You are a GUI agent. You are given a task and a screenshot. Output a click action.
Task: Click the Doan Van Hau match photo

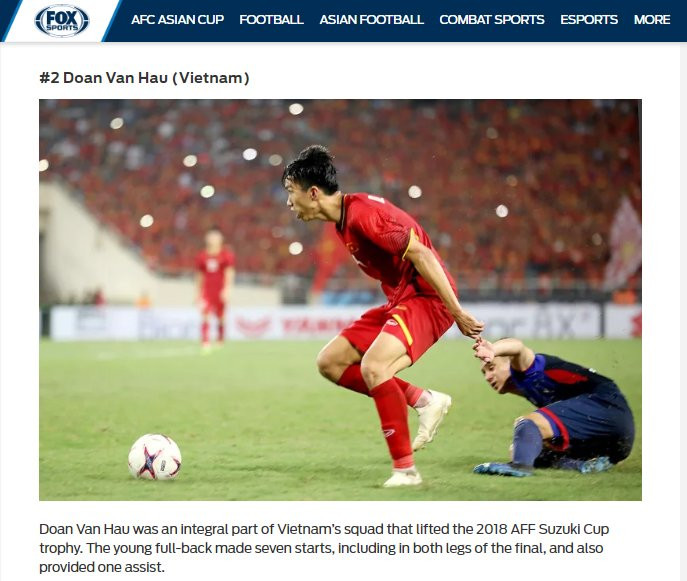tap(340, 300)
